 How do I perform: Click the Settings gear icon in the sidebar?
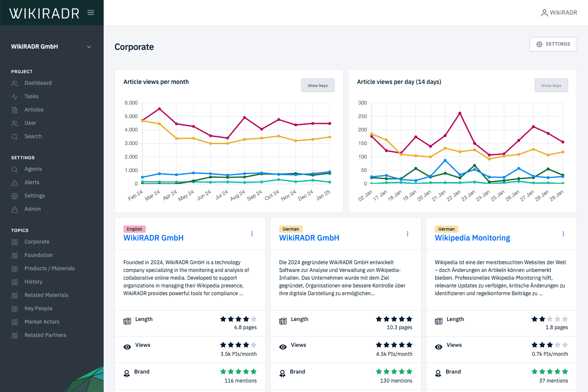coord(15,196)
